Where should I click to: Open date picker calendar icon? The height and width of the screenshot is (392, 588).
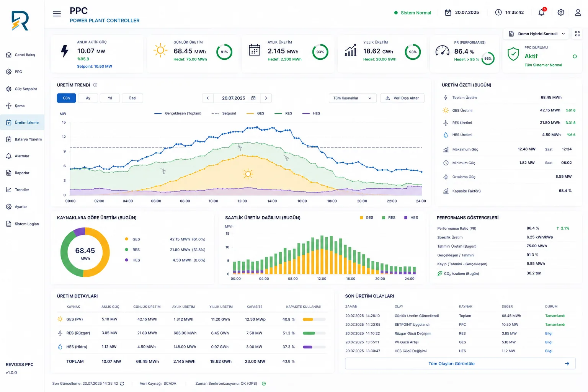(x=253, y=98)
